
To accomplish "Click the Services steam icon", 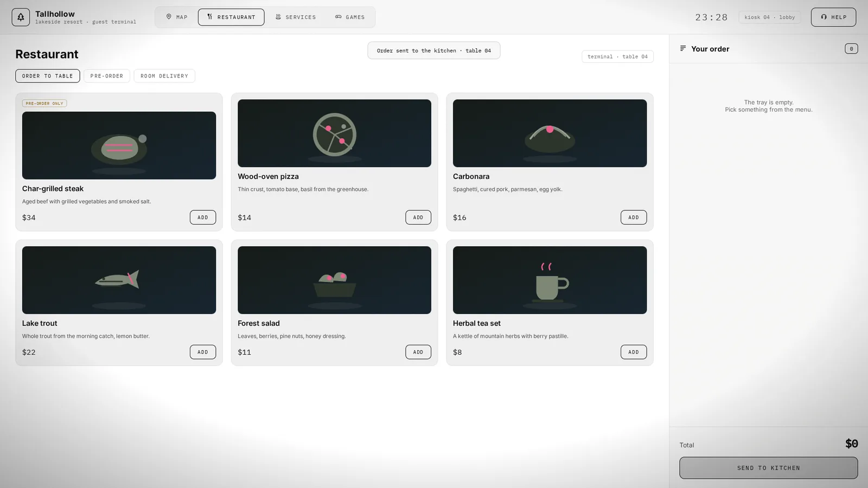I will click(x=278, y=17).
